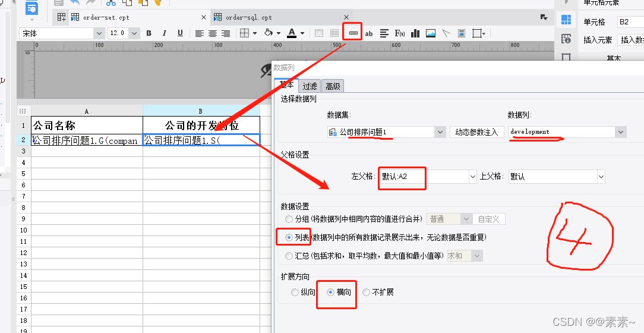Select cell B2 公司排序问题1.S(
The width and height of the screenshot is (644, 333).
pyautogui.click(x=201, y=140)
